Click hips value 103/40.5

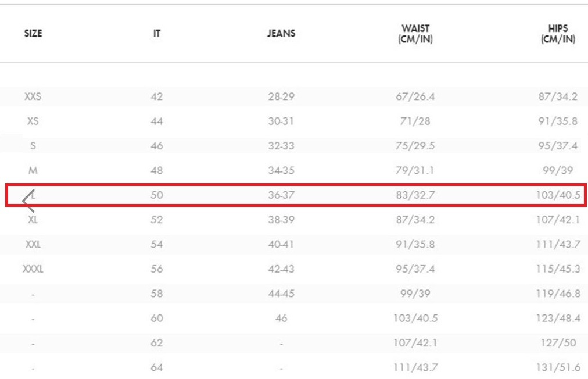[x=558, y=195]
